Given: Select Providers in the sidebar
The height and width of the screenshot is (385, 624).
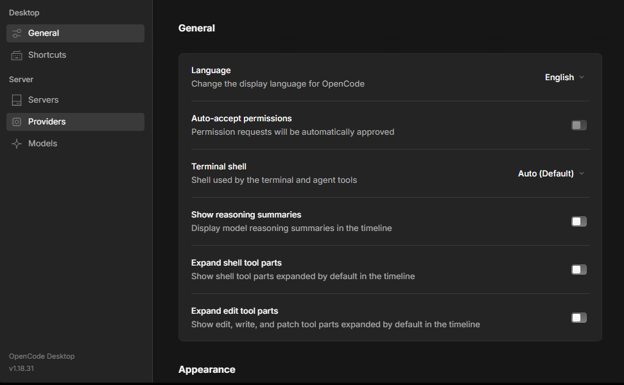Looking at the screenshot, I should click(75, 122).
